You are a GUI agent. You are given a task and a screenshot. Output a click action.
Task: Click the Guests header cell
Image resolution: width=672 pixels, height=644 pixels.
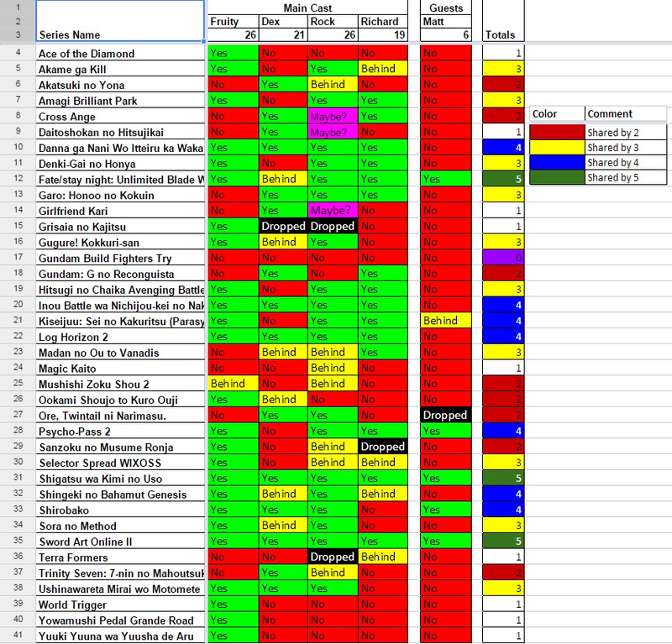coord(446,8)
